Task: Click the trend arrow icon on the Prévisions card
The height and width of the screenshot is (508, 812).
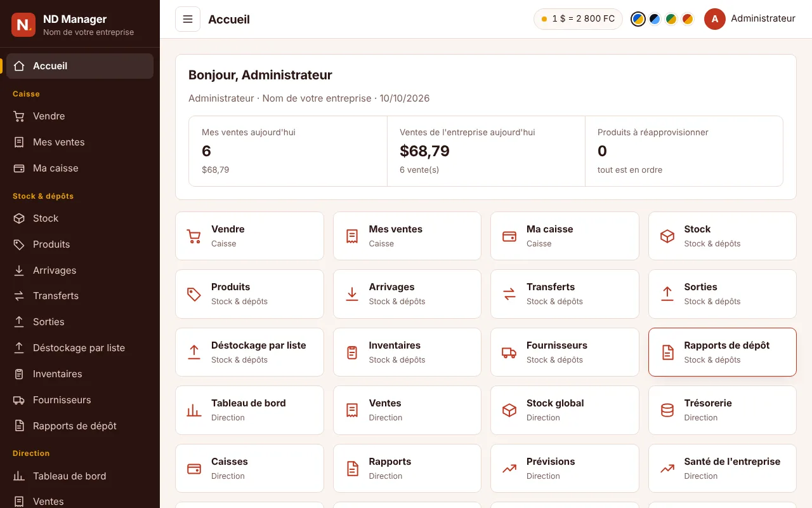Action: click(x=509, y=469)
